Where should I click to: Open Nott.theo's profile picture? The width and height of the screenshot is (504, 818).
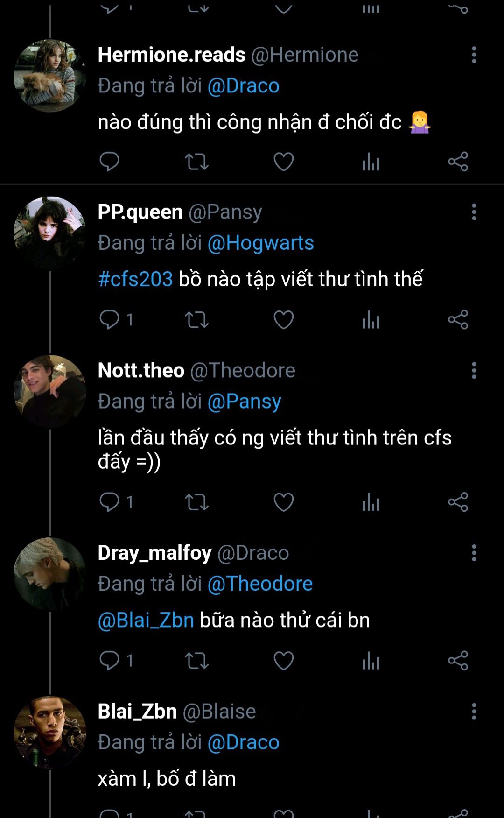50,391
